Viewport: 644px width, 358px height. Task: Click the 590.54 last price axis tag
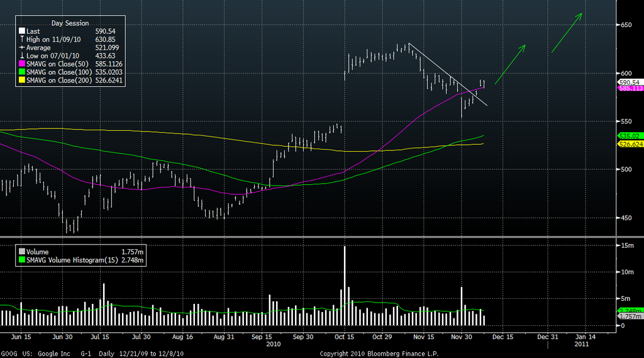click(630, 82)
